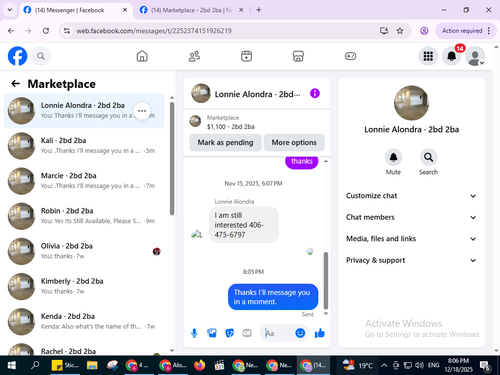Open the Gaming controller icon
Viewport: 500px width, 375px height.
(350, 56)
